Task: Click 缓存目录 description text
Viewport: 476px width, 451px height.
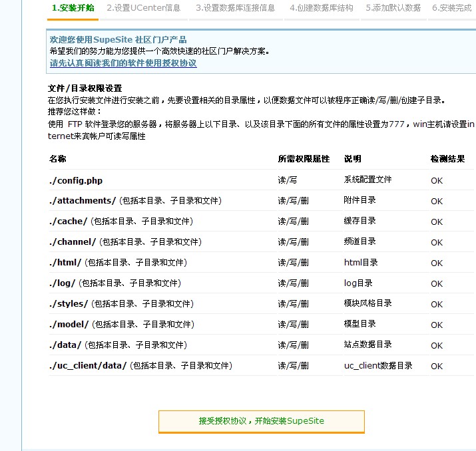Action: coord(360,221)
